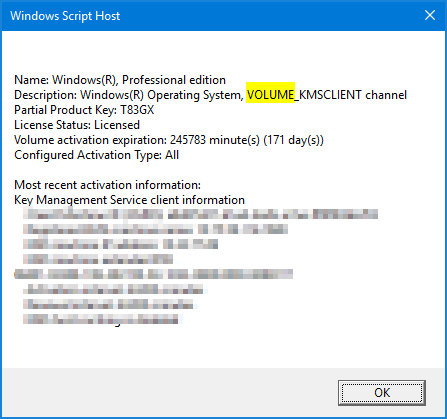Image resolution: width=447 pixels, height=419 pixels.
Task: Click the License Status: Licensed line
Action: click(x=77, y=125)
